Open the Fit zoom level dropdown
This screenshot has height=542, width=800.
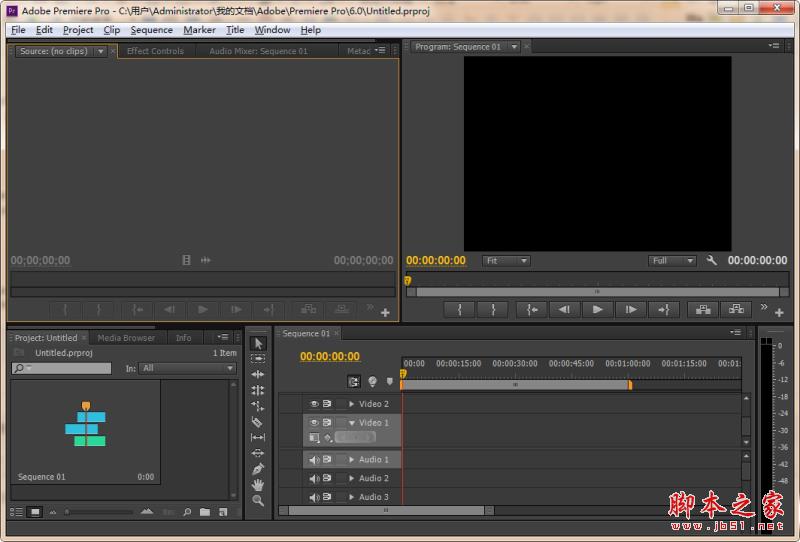tap(506, 261)
